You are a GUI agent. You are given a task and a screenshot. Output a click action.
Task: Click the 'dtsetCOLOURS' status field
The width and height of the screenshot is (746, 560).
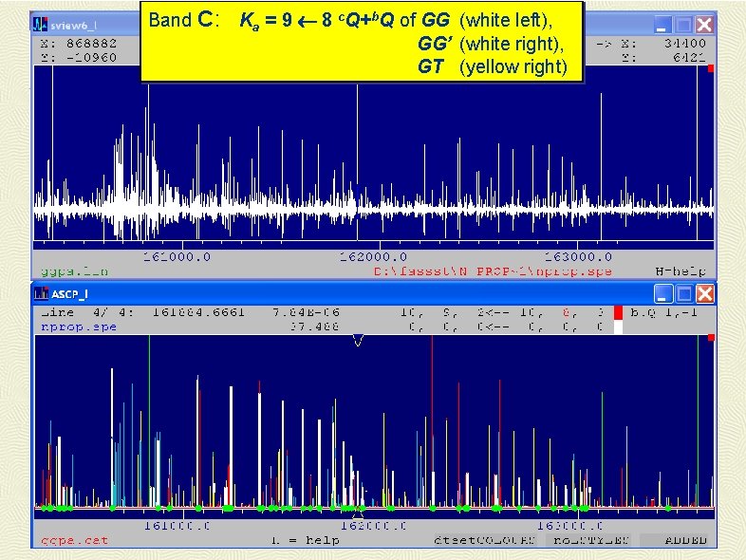point(484,540)
